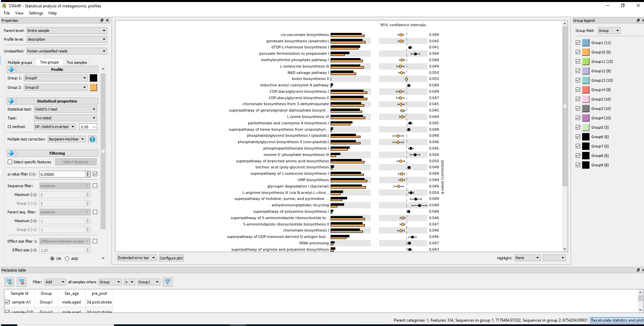
Task: Open the Statistical test dropdown
Action: tap(65, 109)
